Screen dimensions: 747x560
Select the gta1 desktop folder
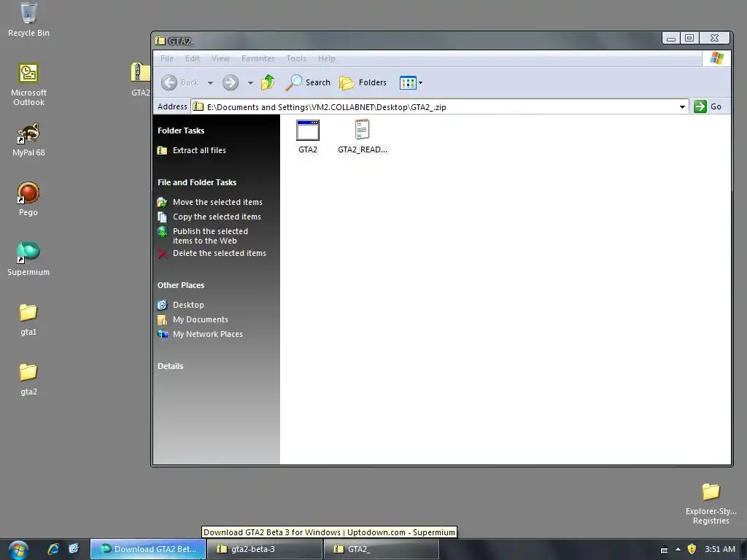coord(28,319)
